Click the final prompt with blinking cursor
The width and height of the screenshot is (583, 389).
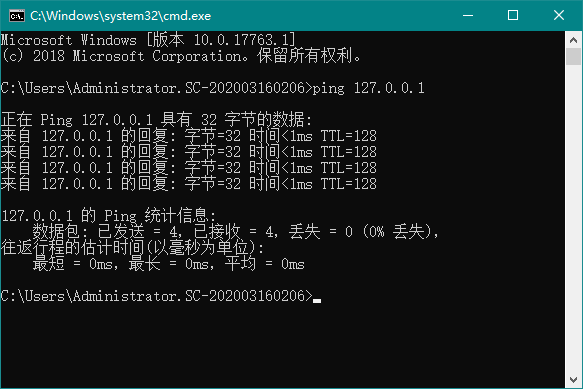pyautogui.click(x=161, y=296)
